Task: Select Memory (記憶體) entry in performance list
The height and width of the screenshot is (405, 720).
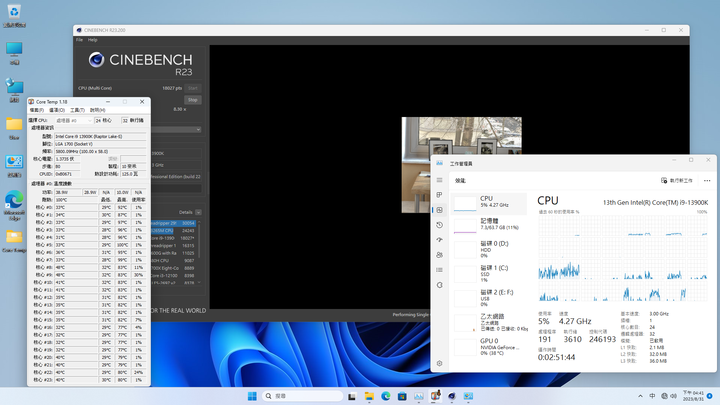Action: [x=489, y=225]
